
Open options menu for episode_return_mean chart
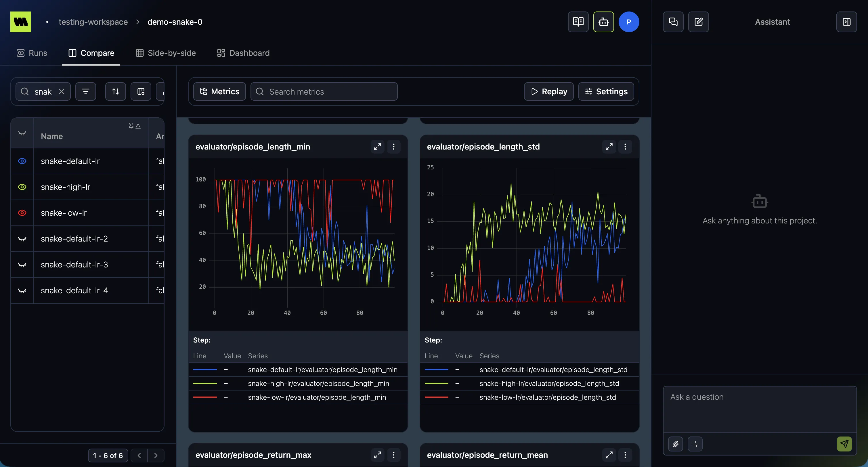pos(625,455)
